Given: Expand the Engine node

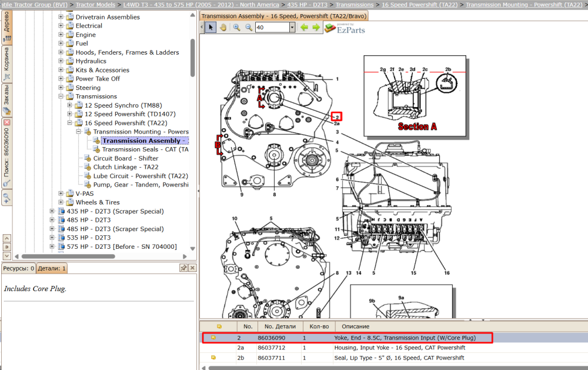Looking at the screenshot, I should [61, 35].
